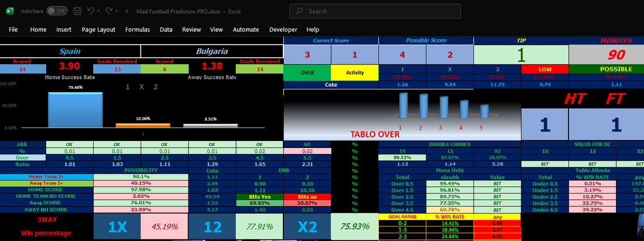Expand Customize Quick Access Toolbar menu

[127, 12]
